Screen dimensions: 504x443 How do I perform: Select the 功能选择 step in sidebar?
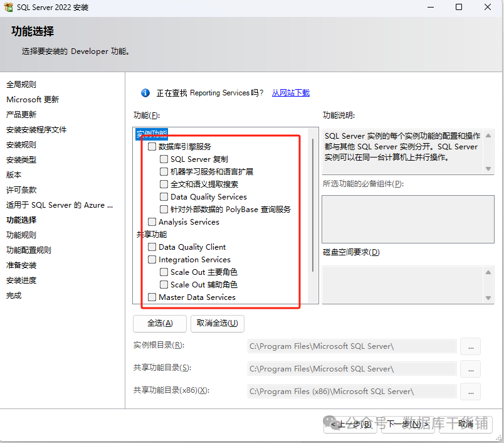tap(21, 220)
